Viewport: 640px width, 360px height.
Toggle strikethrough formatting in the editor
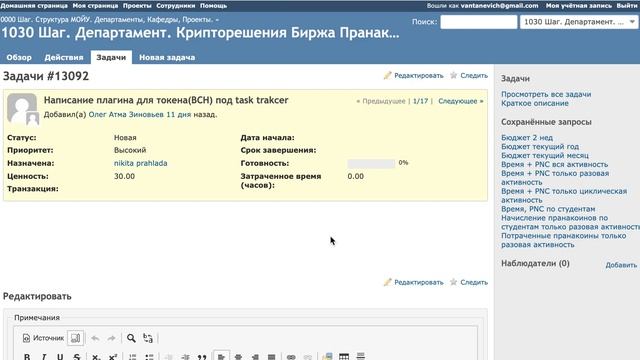pyautogui.click(x=77, y=357)
